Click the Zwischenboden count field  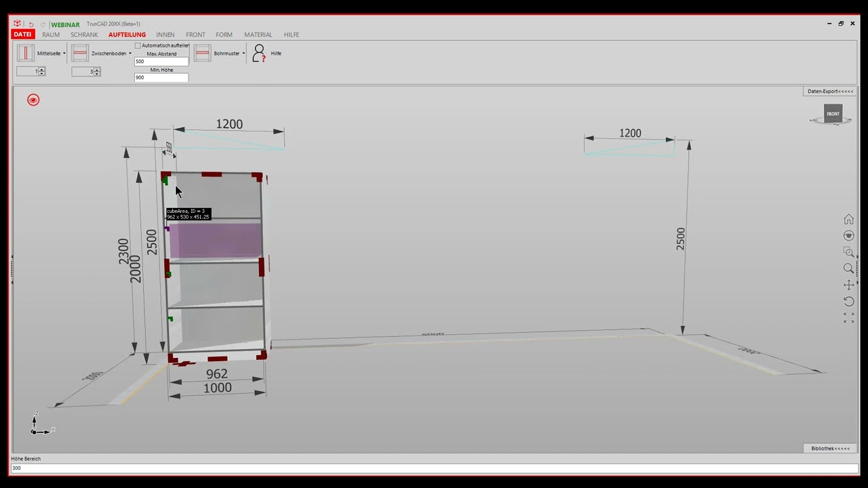[83, 71]
